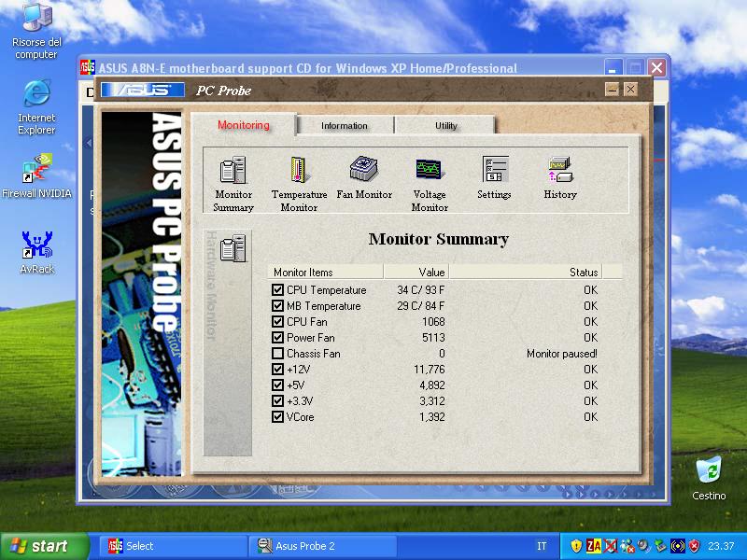Open the History icon in PC Probe
The width and height of the screenshot is (747, 560).
tap(560, 170)
